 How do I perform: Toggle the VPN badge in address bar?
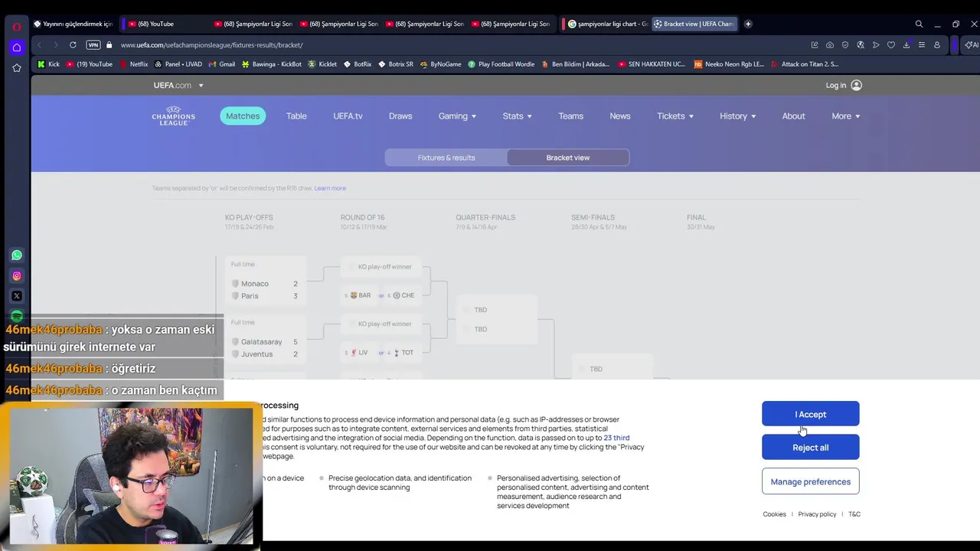[93, 45]
